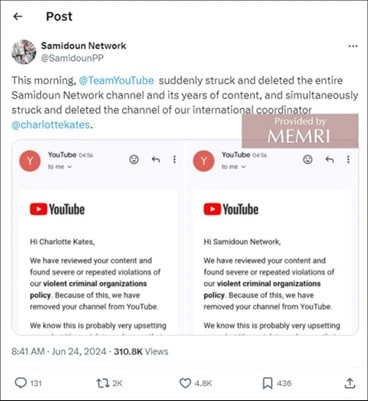Screen dimensions: 368x401
Task: Open the reply icon with 131 comments
Action: coord(21,383)
